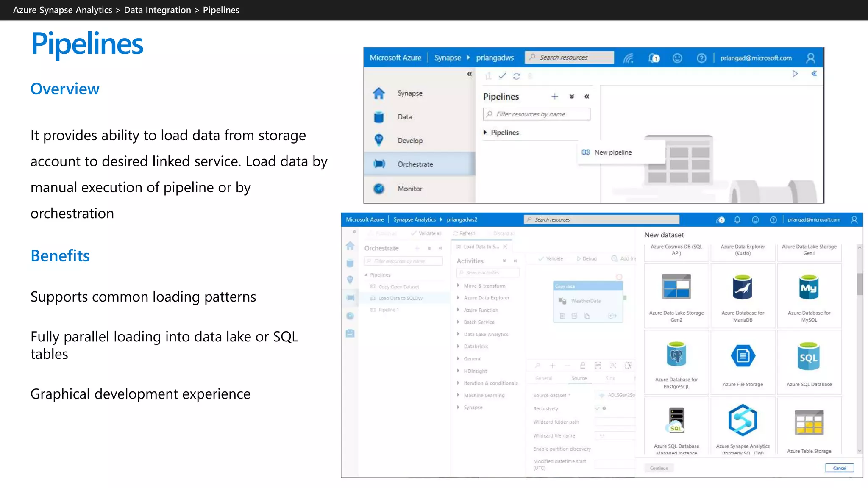Toggle the Recursively checkbox
This screenshot has height=488, width=868.
[597, 409]
